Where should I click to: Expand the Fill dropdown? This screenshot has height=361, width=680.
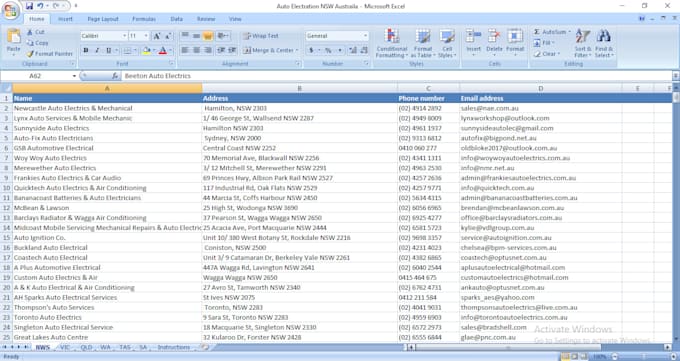553,43
